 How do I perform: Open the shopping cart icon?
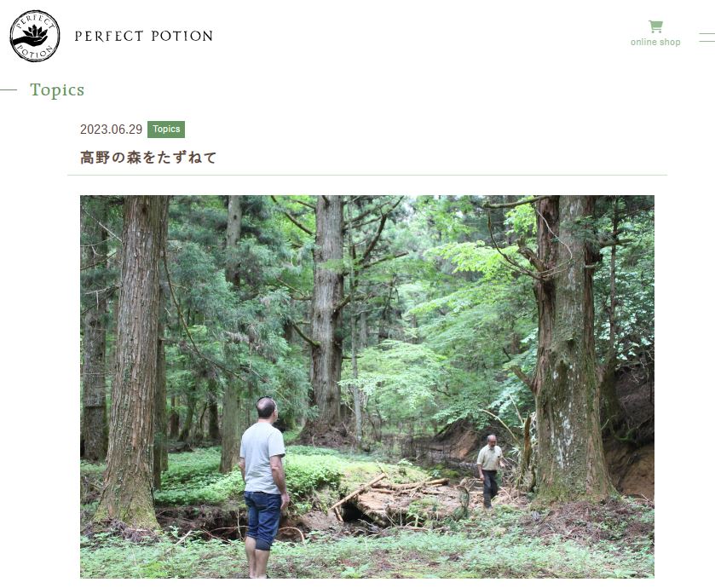pos(655,26)
